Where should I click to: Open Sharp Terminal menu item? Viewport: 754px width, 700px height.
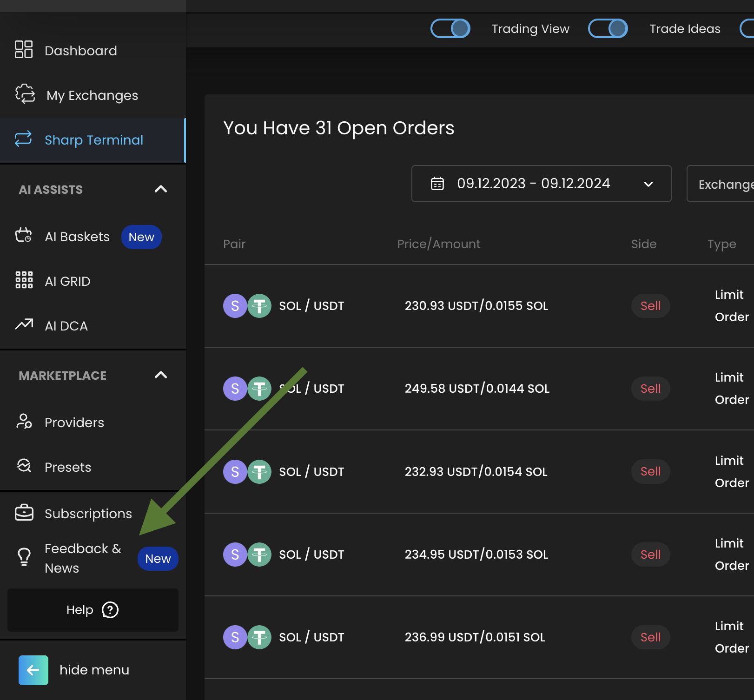click(93, 140)
